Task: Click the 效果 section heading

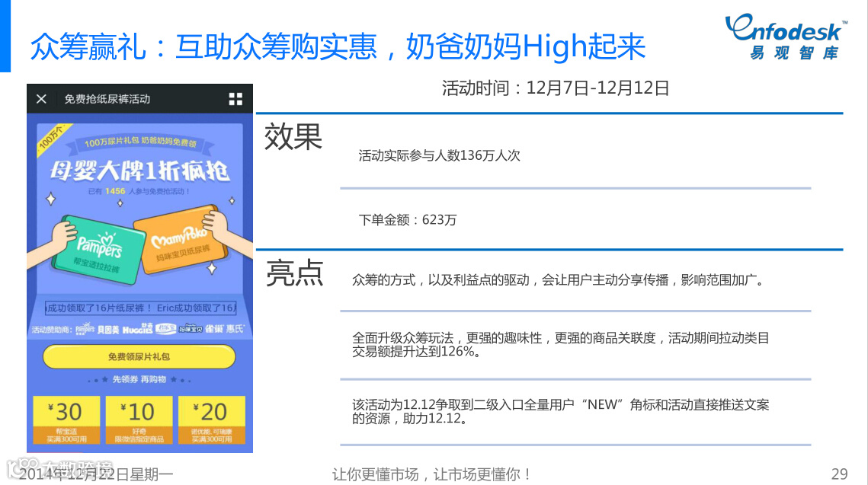Action: coord(293,137)
